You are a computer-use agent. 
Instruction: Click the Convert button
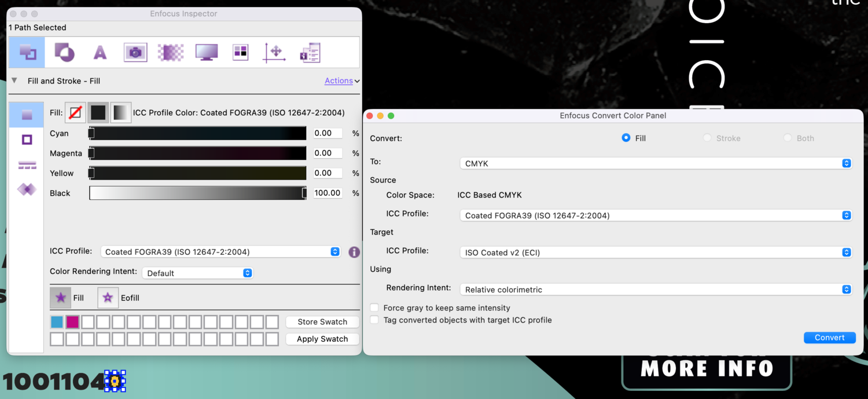829,338
